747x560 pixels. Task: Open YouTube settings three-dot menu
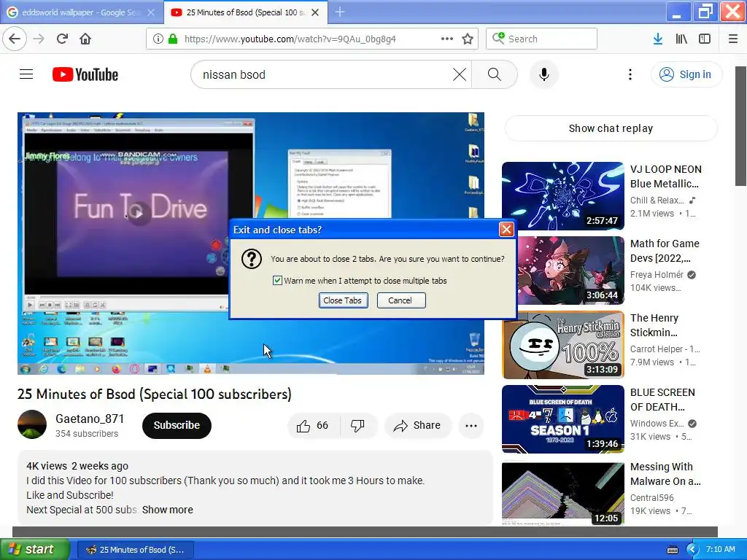click(630, 74)
